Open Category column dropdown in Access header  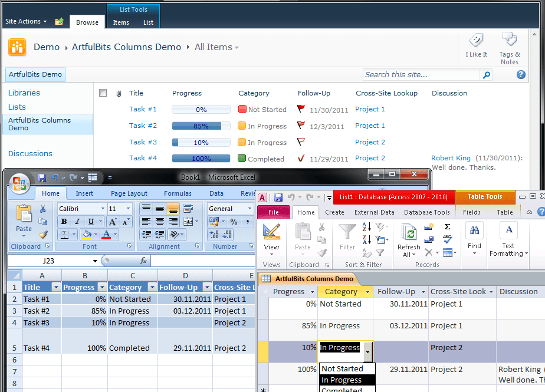click(367, 292)
